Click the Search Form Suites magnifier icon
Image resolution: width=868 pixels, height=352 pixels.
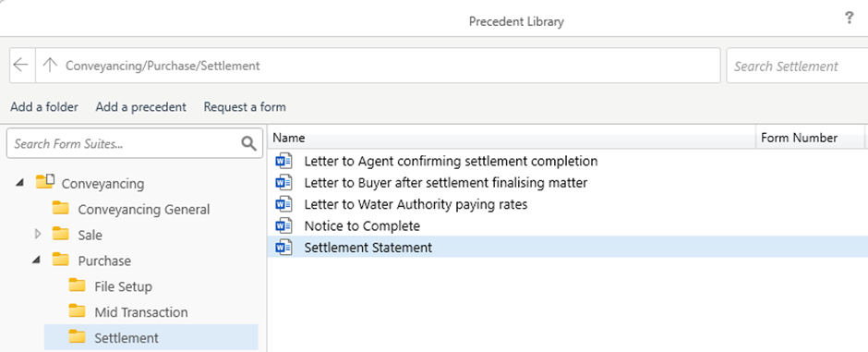(249, 144)
